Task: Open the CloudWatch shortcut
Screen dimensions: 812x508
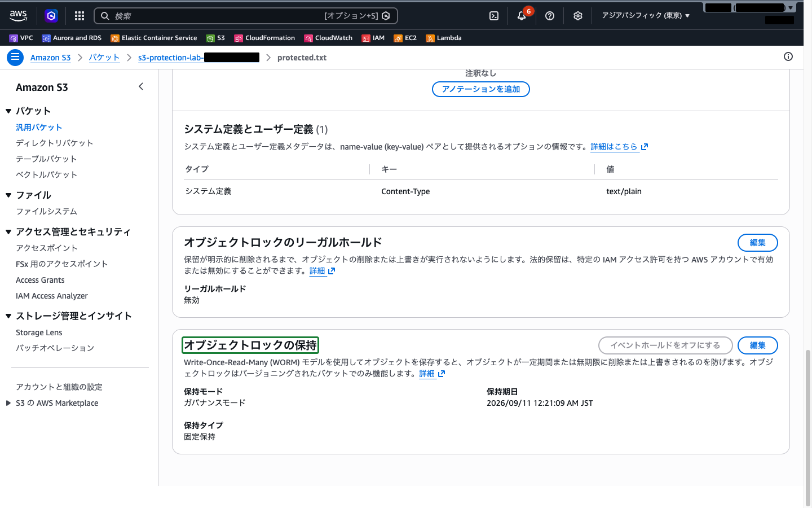Action: click(328, 38)
